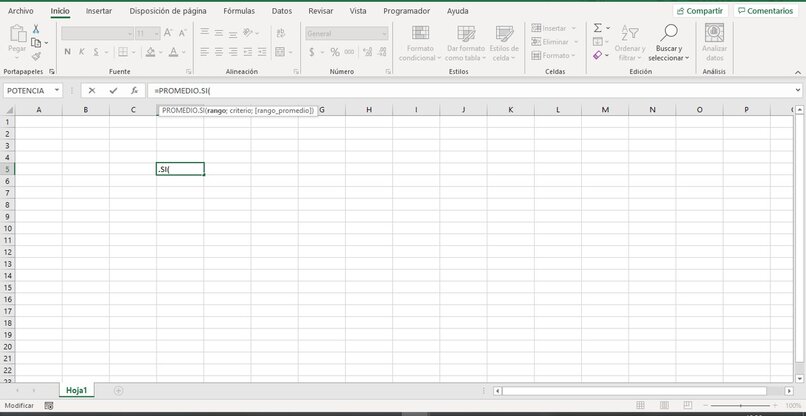Open the Comentarios pane
Viewport: 806px width, 416px height.
pyautogui.click(x=768, y=11)
